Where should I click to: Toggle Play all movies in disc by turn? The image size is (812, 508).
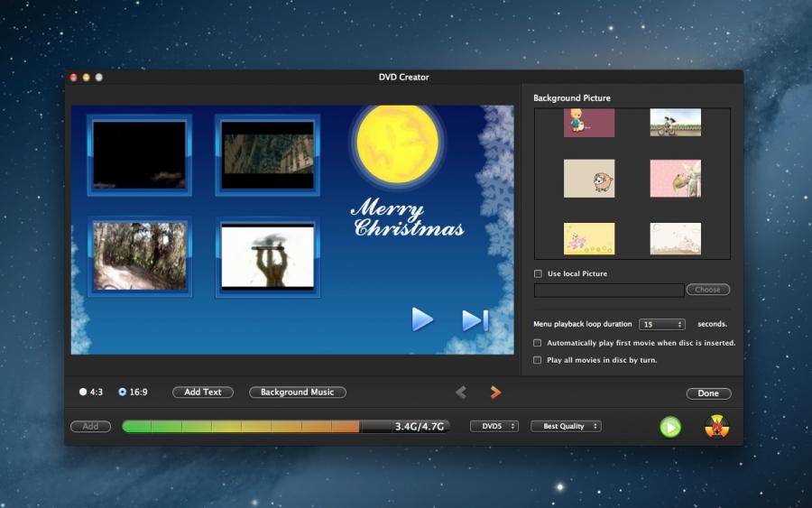coord(538,360)
